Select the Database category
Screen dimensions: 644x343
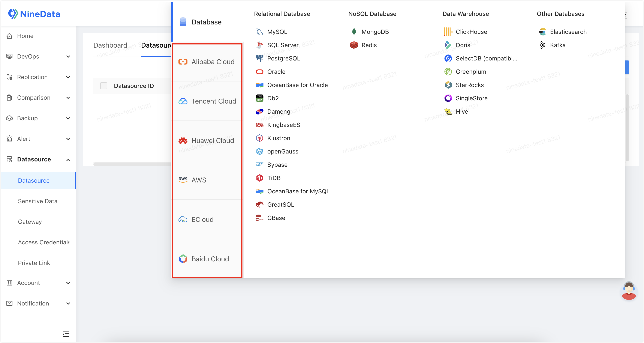tap(208, 22)
